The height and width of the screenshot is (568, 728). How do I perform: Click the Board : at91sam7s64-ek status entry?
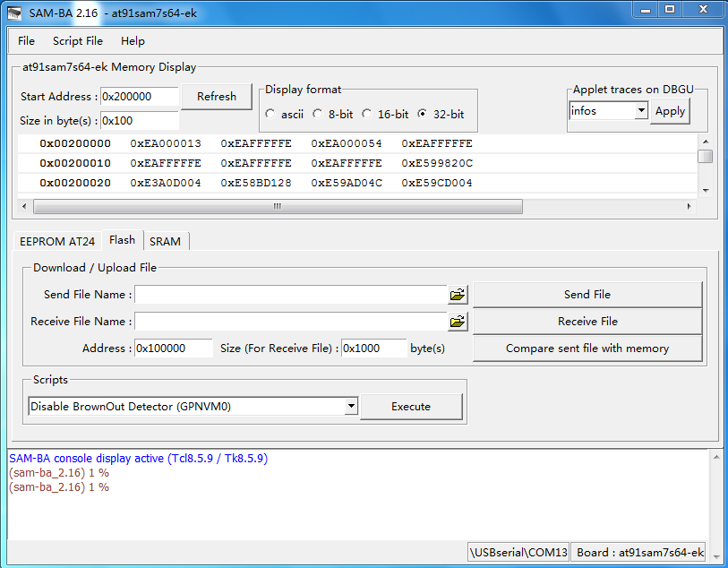[x=638, y=552]
